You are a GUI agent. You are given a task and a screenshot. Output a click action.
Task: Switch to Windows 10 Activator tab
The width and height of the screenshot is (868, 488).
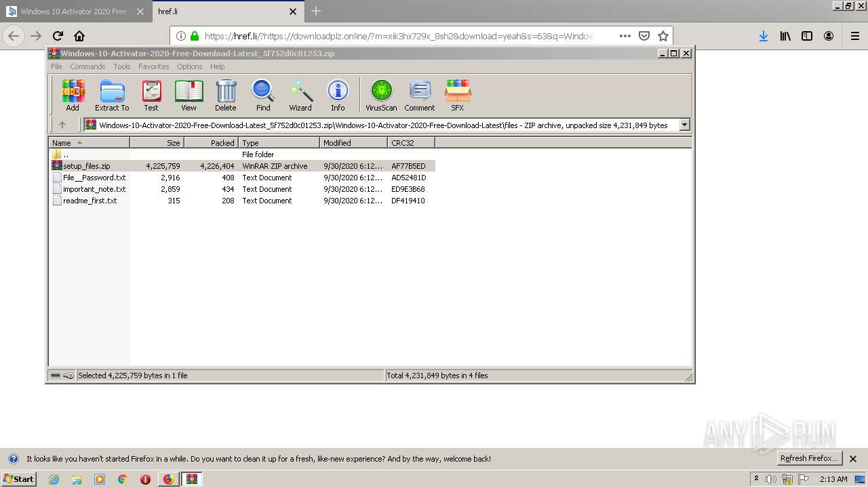(x=75, y=12)
